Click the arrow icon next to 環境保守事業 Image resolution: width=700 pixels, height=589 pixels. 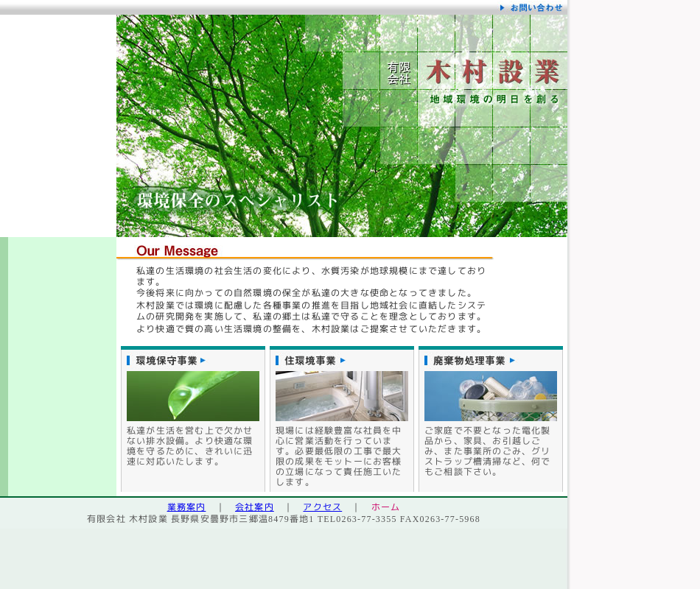203,360
